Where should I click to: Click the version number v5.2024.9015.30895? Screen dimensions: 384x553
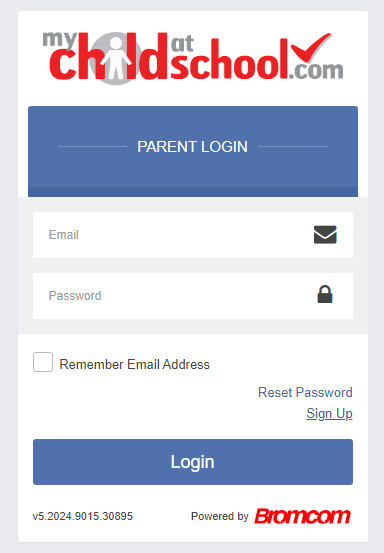83,516
